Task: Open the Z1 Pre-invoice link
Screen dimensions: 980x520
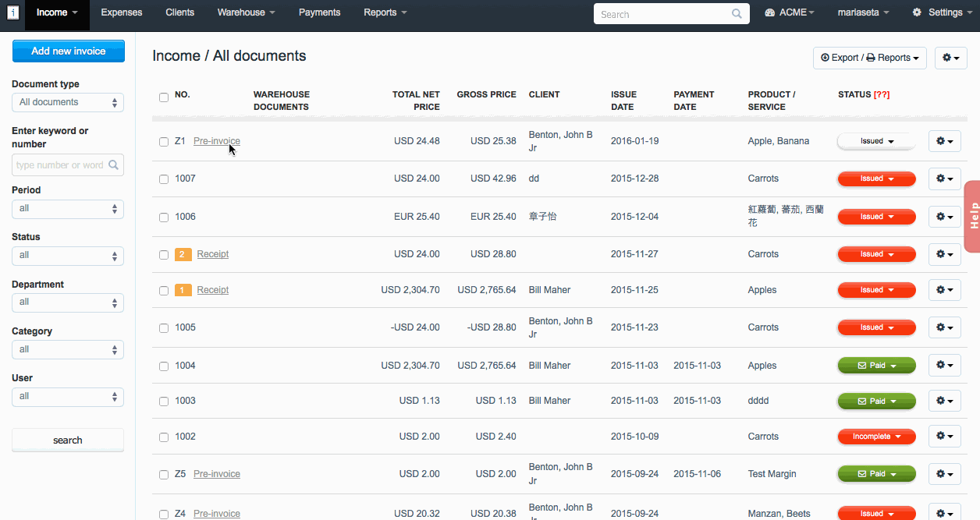Action: [x=216, y=141]
